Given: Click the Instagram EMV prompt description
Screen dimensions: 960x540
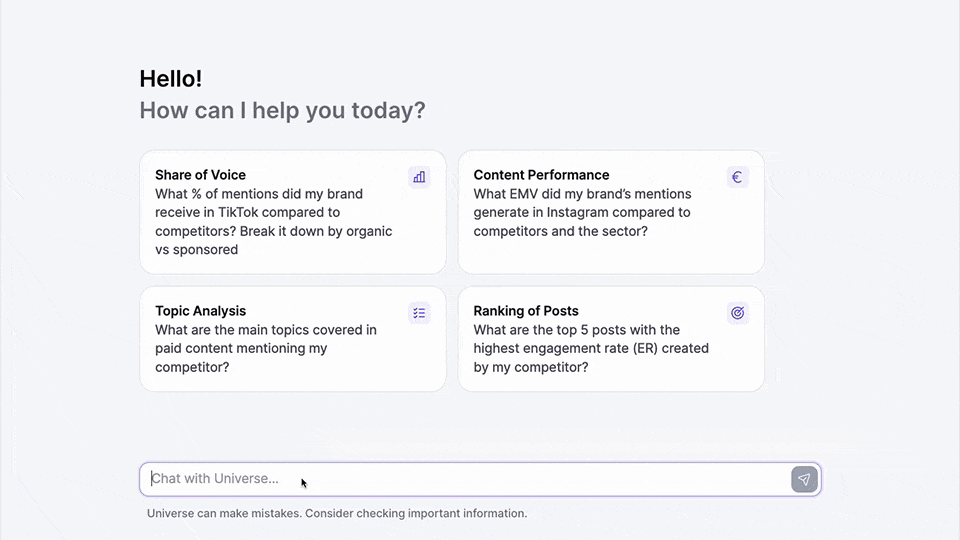Looking at the screenshot, I should [582, 212].
